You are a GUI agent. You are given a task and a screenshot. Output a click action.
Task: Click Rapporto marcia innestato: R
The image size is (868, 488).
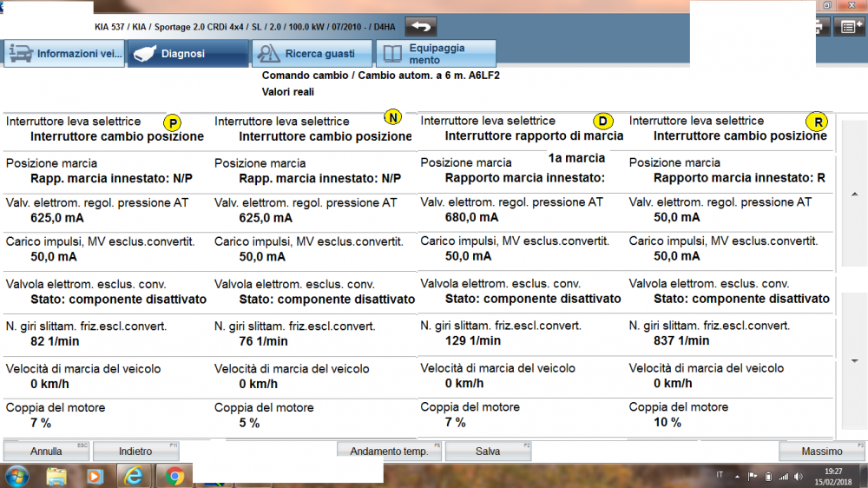[740, 178]
